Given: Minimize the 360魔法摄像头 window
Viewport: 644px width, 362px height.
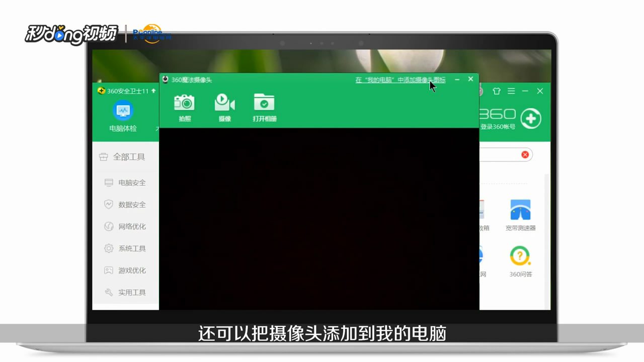Looking at the screenshot, I should pos(457,79).
